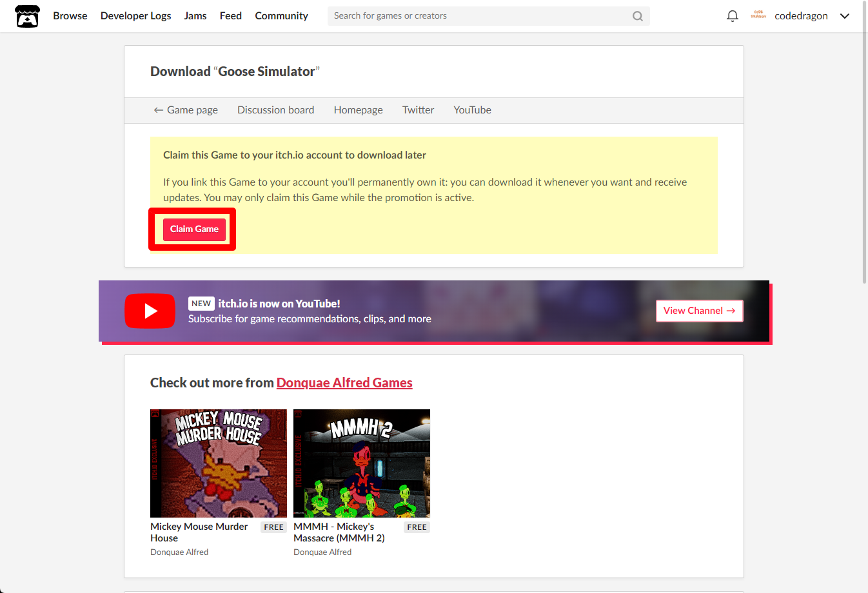Click the page vertical scrollbar
868x593 pixels.
tap(865, 142)
